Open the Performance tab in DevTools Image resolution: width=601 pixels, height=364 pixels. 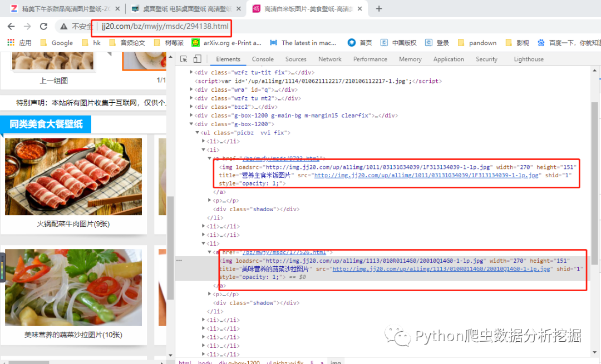[370, 59]
